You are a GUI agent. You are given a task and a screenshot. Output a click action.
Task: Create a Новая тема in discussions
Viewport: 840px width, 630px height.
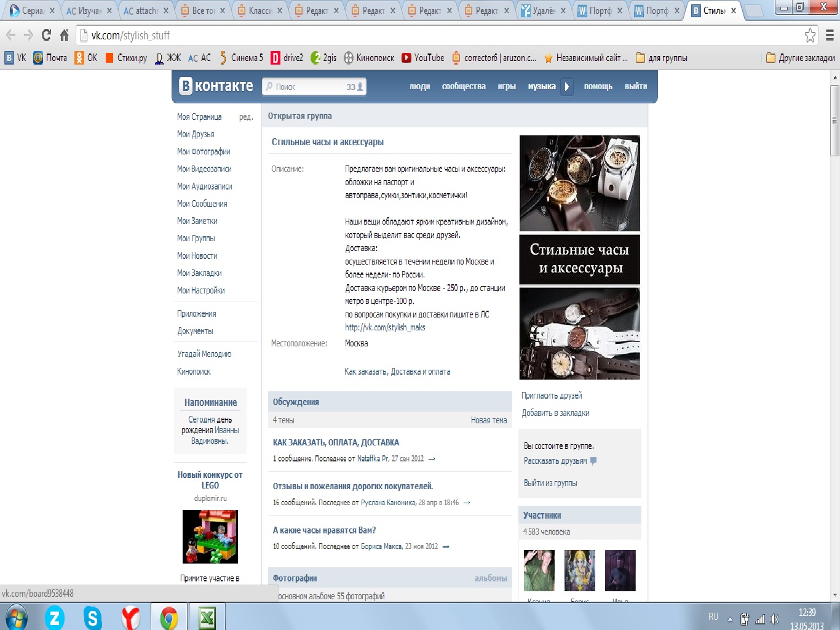coord(489,420)
